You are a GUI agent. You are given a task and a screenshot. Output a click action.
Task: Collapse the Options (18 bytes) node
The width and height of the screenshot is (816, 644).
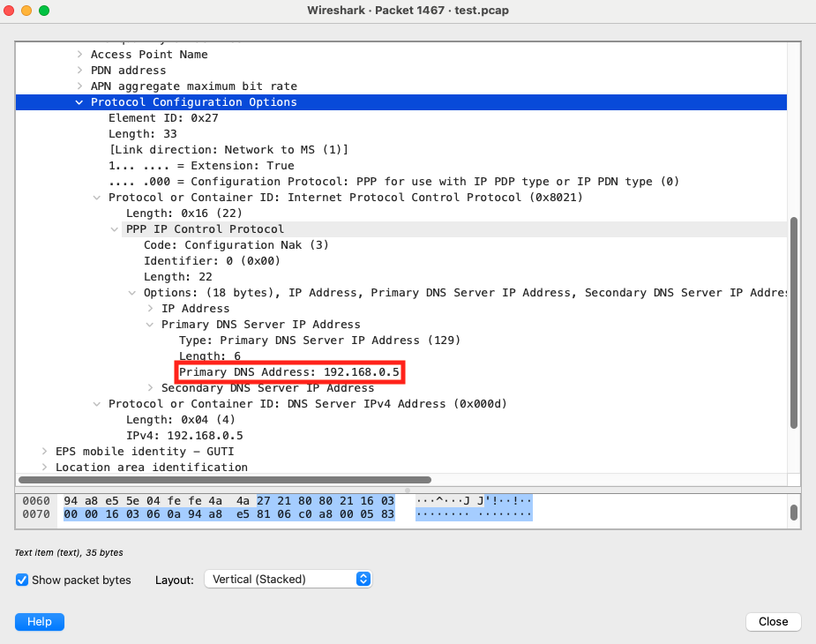click(131, 292)
